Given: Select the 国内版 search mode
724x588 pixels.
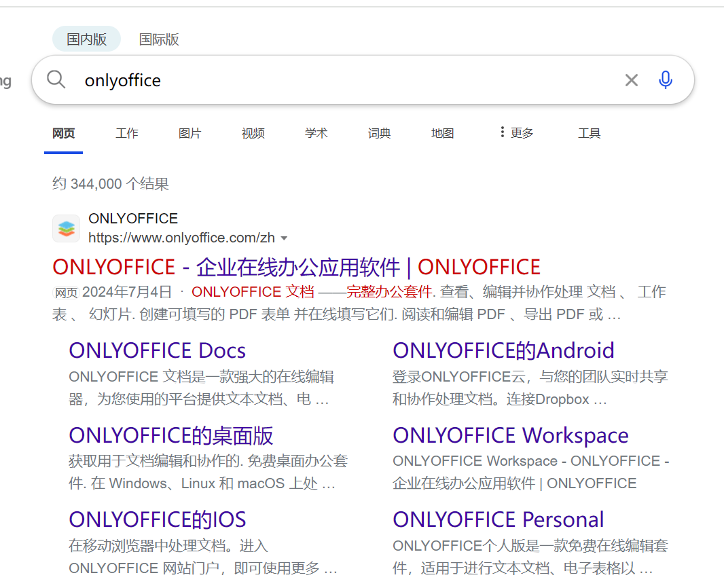Looking at the screenshot, I should 86,39.
